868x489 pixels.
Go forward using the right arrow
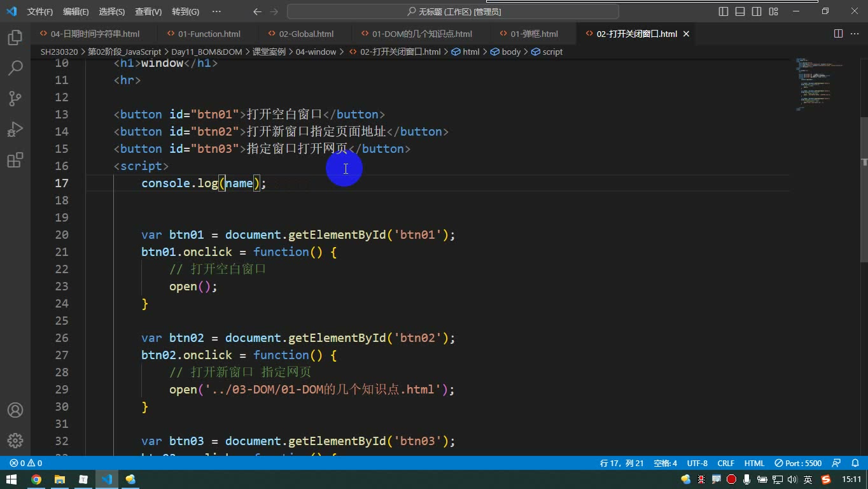point(274,11)
